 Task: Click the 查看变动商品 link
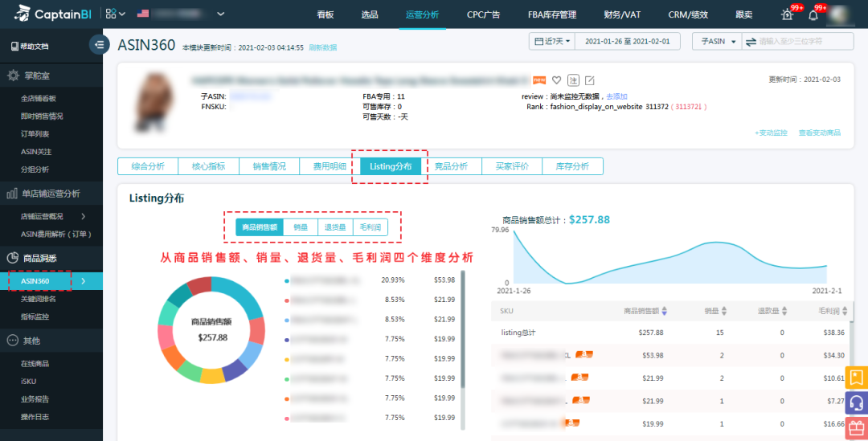coord(819,133)
